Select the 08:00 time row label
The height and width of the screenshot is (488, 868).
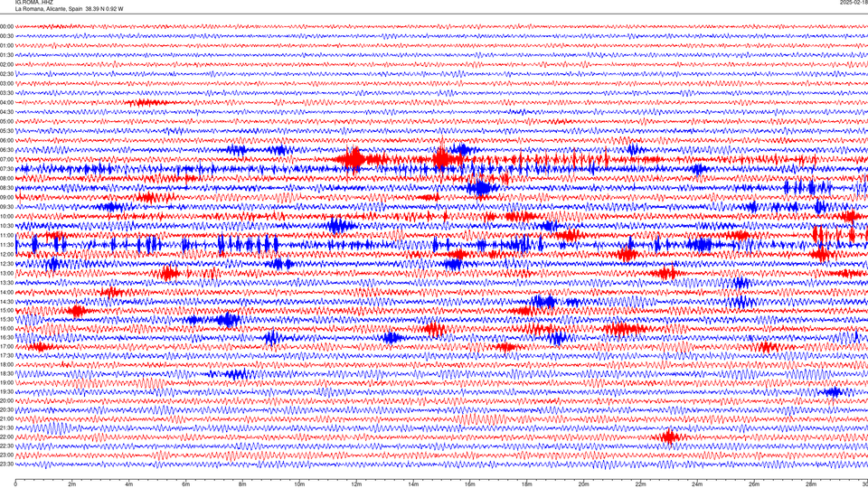pos(6,178)
